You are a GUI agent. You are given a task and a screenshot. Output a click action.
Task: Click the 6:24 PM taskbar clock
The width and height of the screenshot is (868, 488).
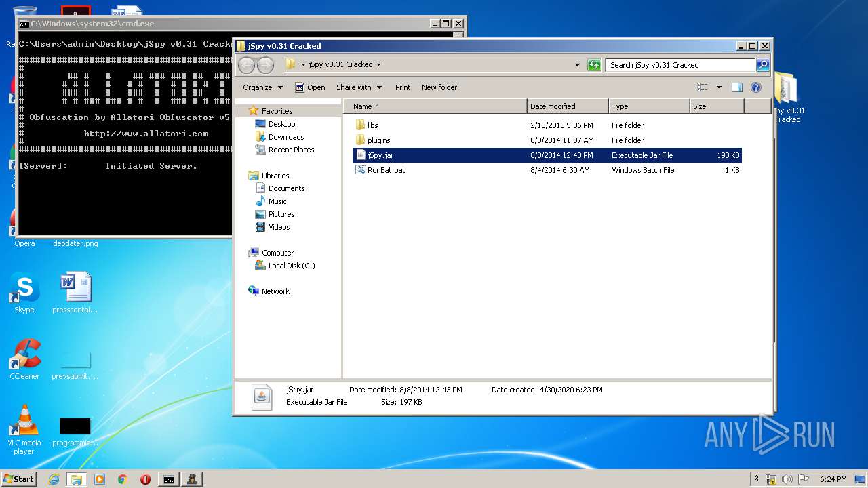(833, 479)
